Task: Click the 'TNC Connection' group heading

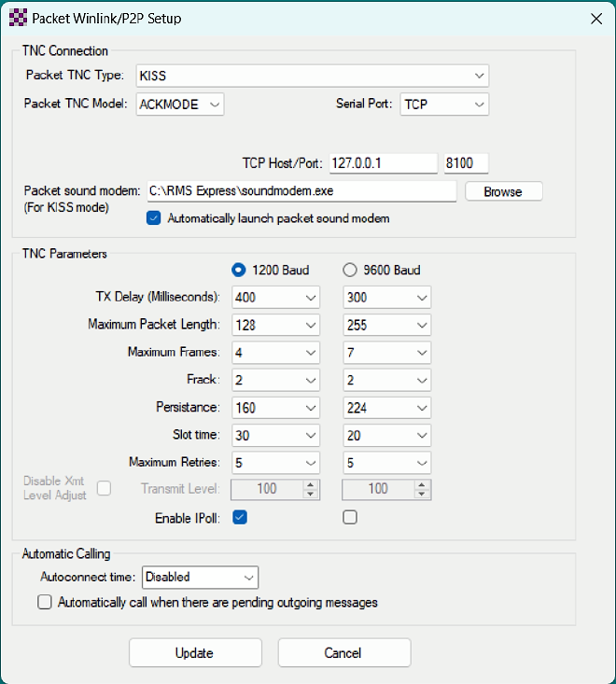Action: pyautogui.click(x=65, y=50)
